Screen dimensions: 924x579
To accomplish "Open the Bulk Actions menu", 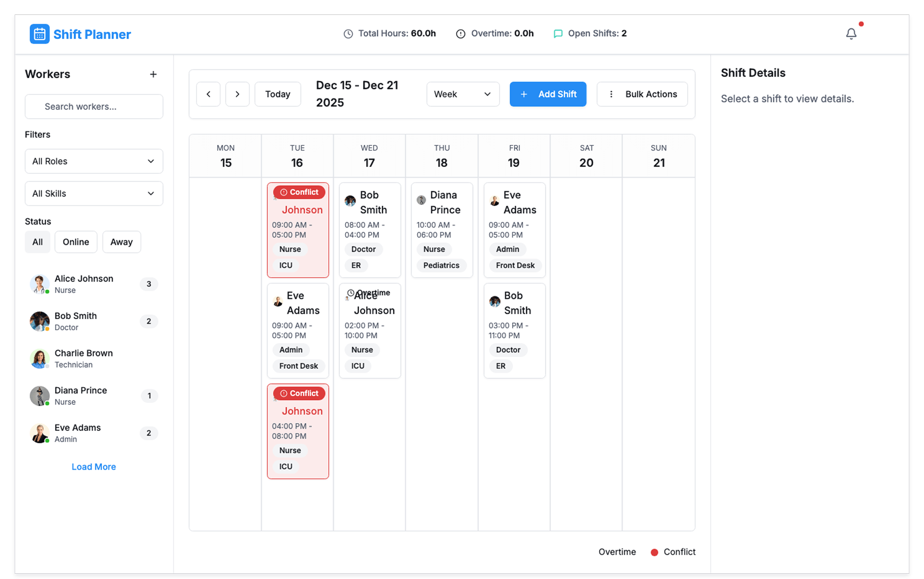I will 642,94.
